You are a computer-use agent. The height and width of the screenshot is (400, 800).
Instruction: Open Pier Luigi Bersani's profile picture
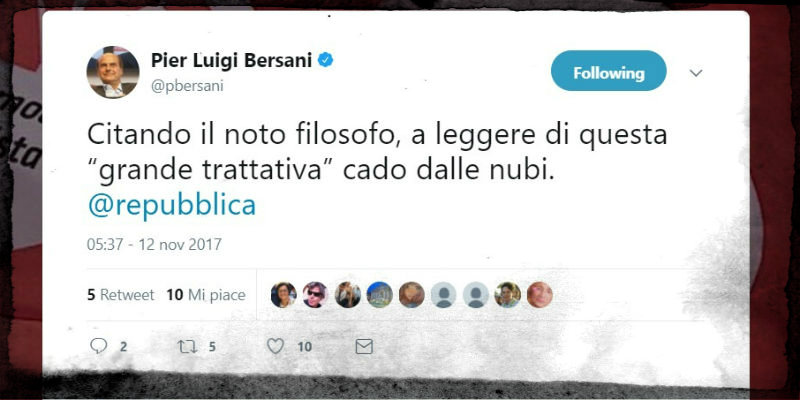(x=113, y=72)
